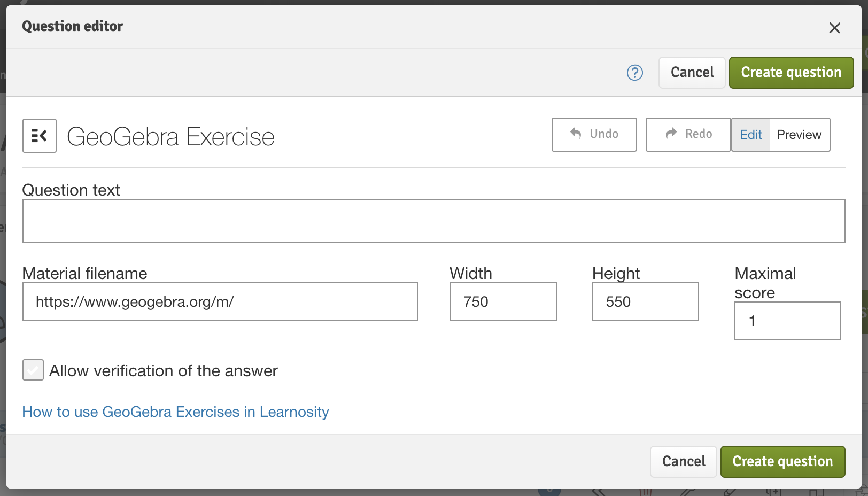Screen dimensions: 868x496
Task: Click the Maximal score input
Action: coord(788,321)
